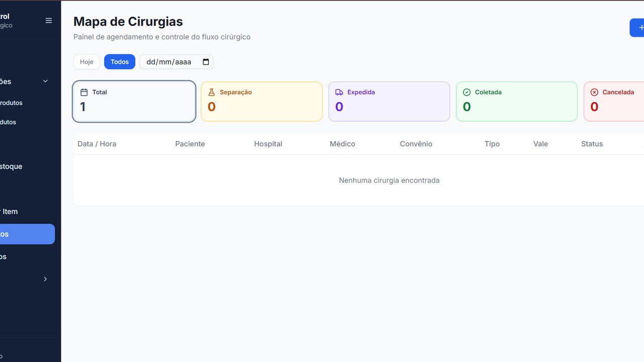This screenshot has height=362, width=644.
Task: Select the Hoje filter button
Action: point(87,62)
